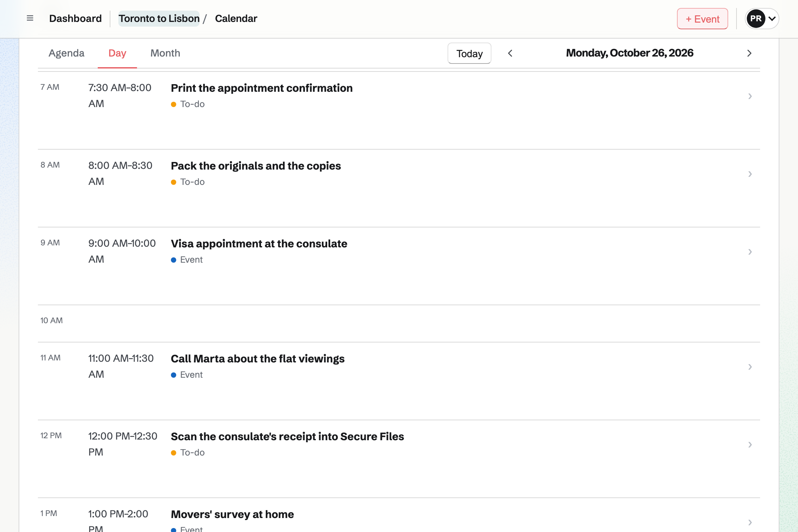
Task: Click Event label under Visa appointment
Action: [x=192, y=260]
